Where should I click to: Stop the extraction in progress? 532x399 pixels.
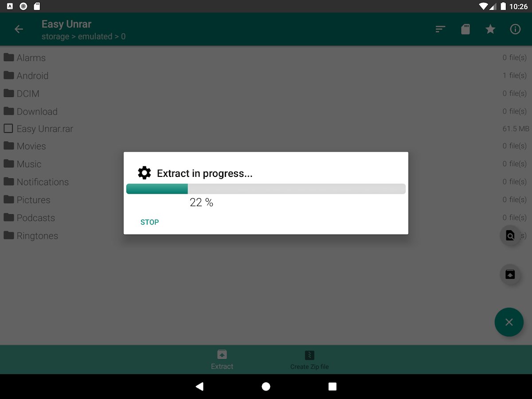pyautogui.click(x=149, y=222)
